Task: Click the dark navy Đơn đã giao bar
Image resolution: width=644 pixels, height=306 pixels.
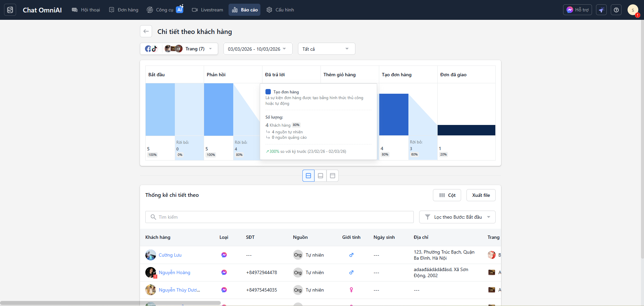Action: pos(466,130)
